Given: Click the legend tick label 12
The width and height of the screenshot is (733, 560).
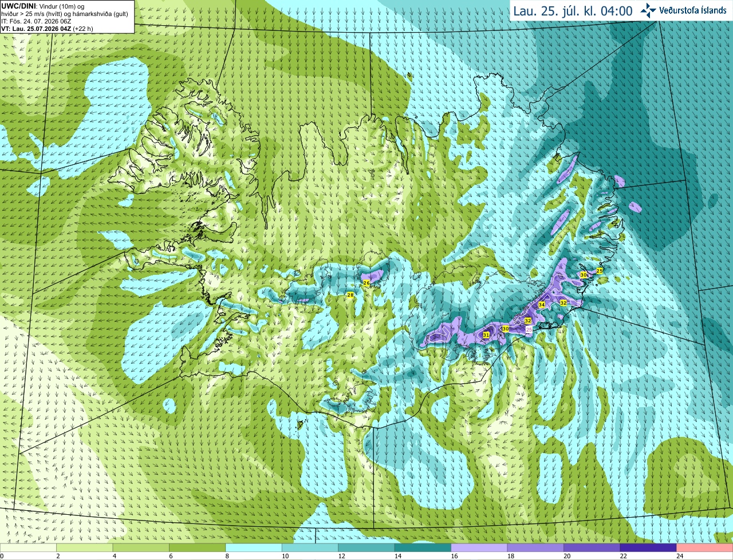Looking at the screenshot, I should (x=341, y=556).
